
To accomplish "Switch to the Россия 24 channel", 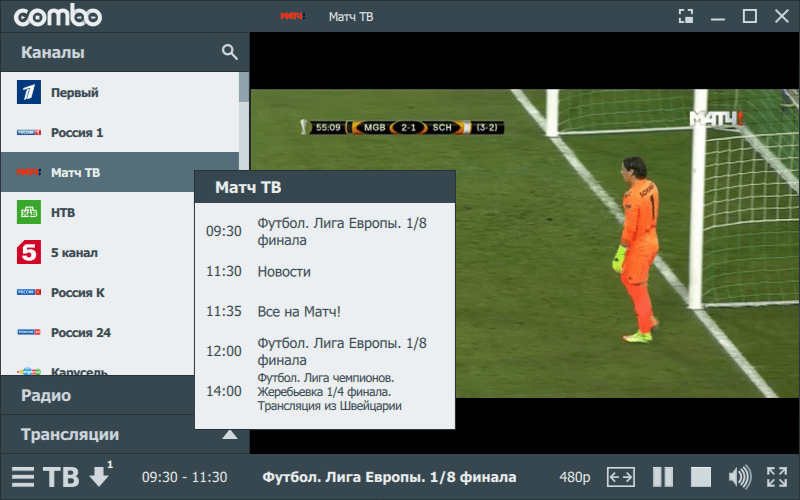I will (97, 332).
